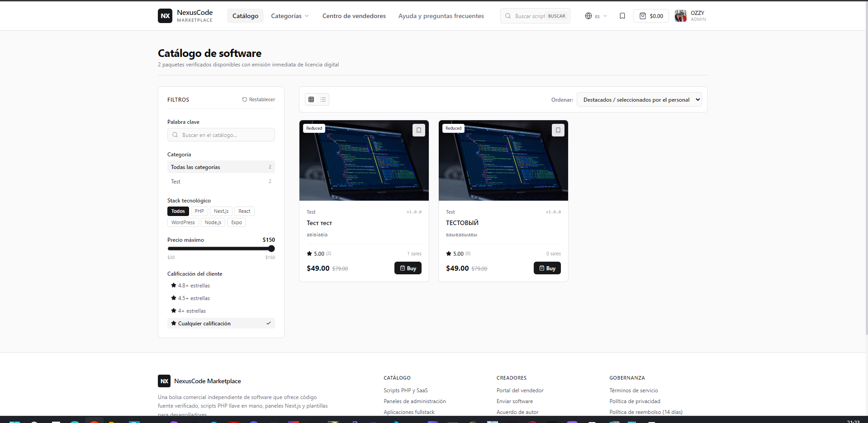Expand the Categorías menu

(290, 16)
